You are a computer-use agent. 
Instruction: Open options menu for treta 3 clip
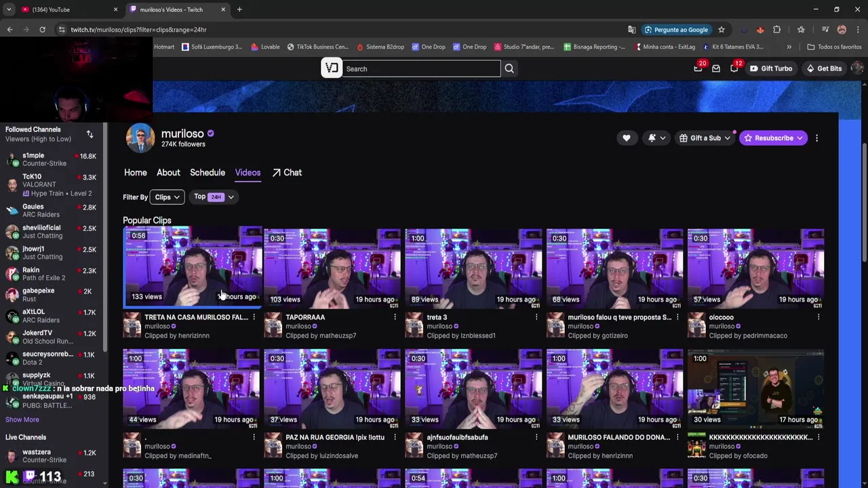coord(536,317)
